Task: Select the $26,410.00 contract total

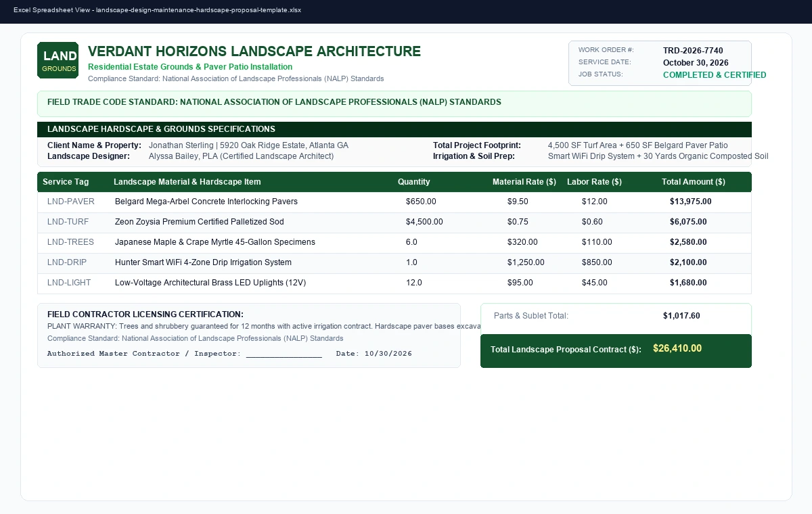Action: pos(677,348)
